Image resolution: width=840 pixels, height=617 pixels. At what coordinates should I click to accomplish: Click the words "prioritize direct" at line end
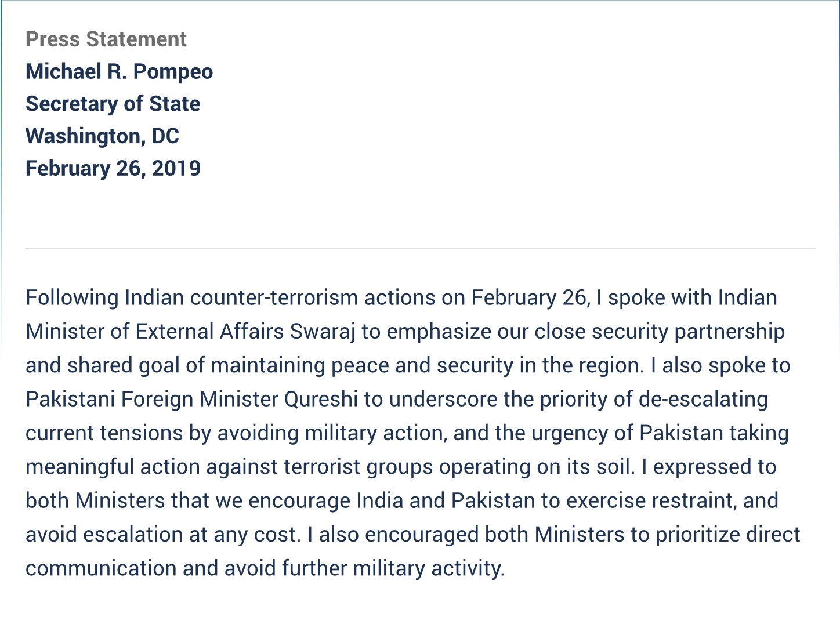tap(728, 535)
